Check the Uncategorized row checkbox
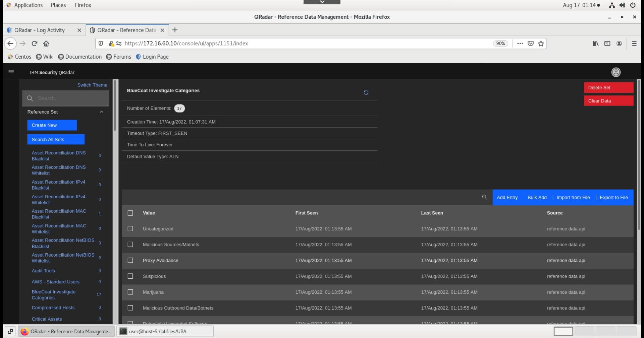This screenshot has width=644, height=338. [130, 228]
